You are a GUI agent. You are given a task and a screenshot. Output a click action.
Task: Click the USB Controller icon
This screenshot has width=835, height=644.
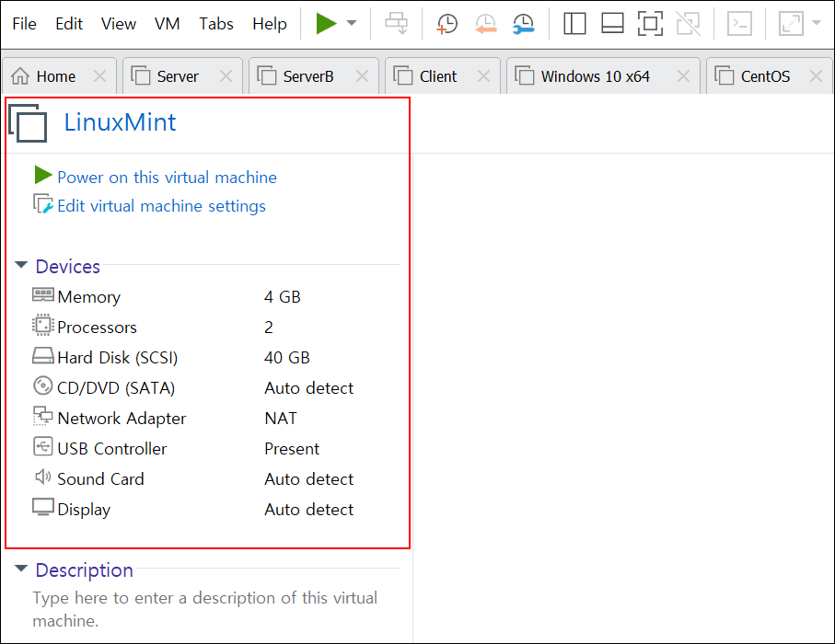[x=43, y=446]
